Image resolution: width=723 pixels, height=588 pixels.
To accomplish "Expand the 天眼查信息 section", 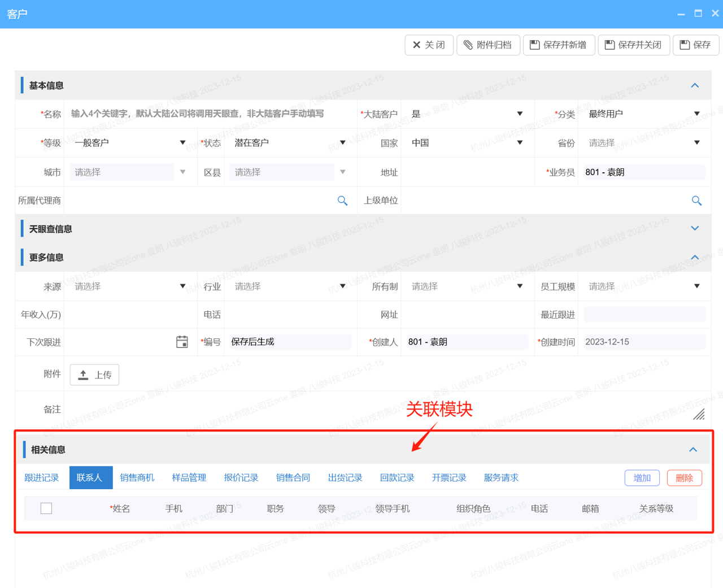I will pyautogui.click(x=695, y=228).
